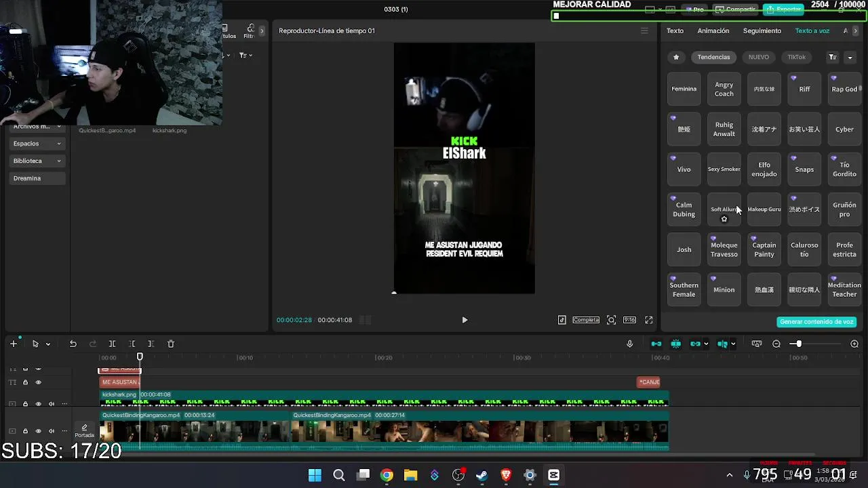Screen dimensions: 868x488
Task: Choose the Select pointer tool
Action: (x=35, y=344)
